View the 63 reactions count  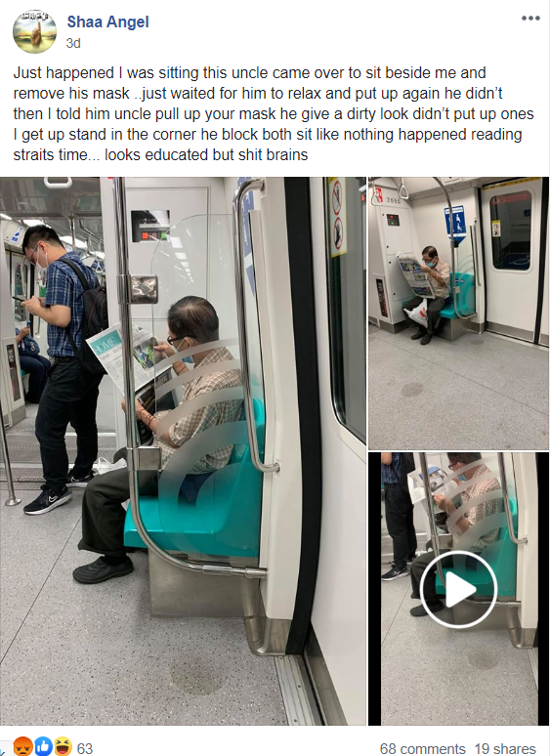[85, 748]
